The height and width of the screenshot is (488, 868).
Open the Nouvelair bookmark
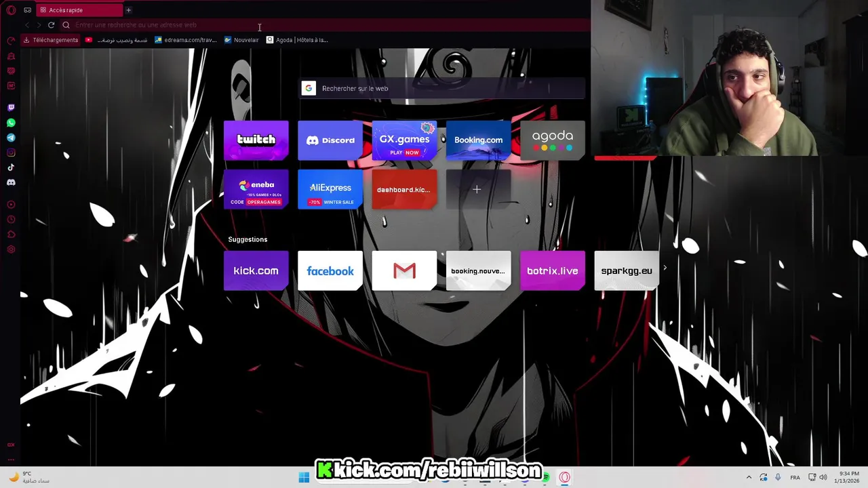pos(241,40)
